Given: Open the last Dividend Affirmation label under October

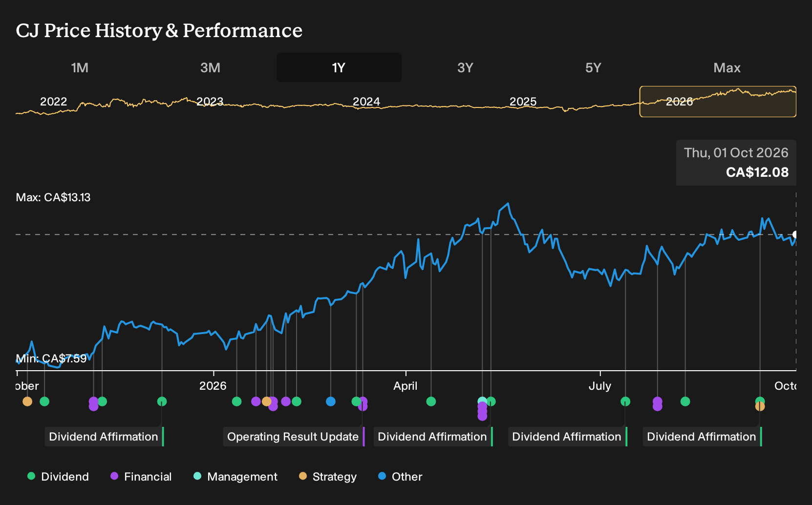Looking at the screenshot, I should pyautogui.click(x=703, y=437).
